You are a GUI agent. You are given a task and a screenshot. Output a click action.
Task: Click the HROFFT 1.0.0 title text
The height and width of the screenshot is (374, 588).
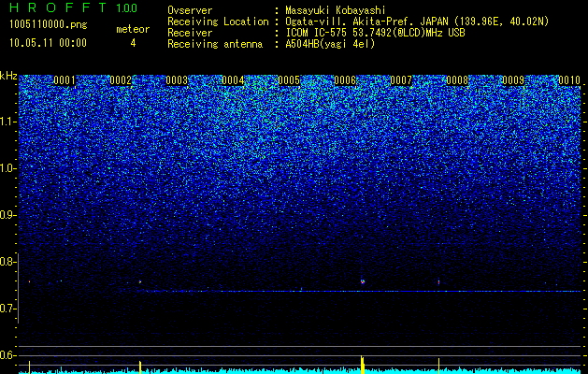[73, 7]
